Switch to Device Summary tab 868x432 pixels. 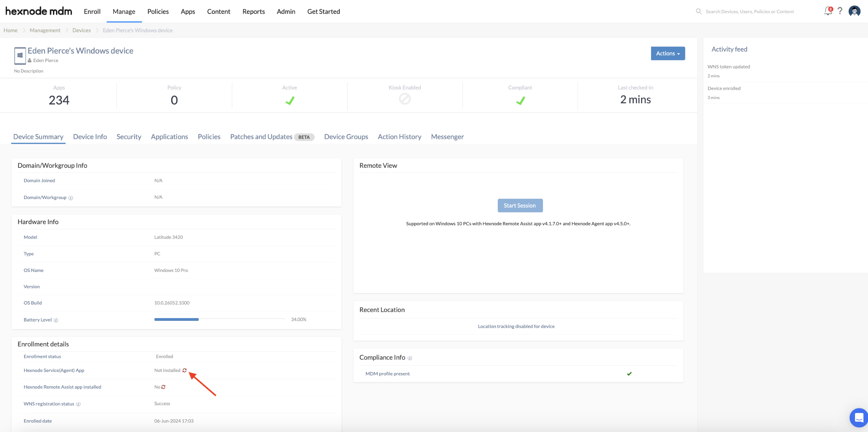[38, 137]
